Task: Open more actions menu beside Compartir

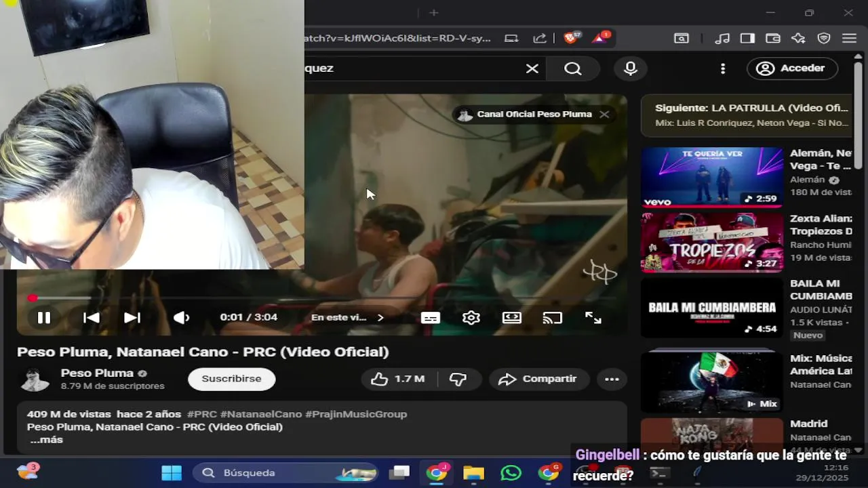Action: (x=612, y=379)
